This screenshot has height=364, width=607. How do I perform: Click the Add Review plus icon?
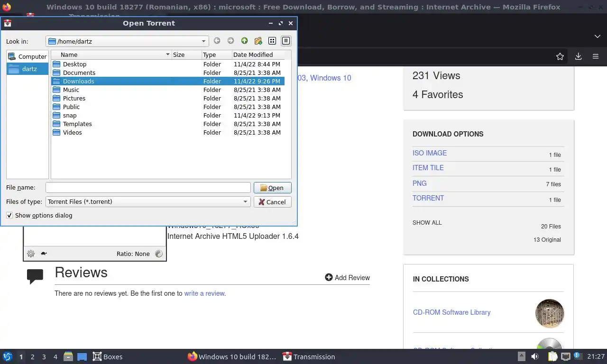click(x=329, y=277)
